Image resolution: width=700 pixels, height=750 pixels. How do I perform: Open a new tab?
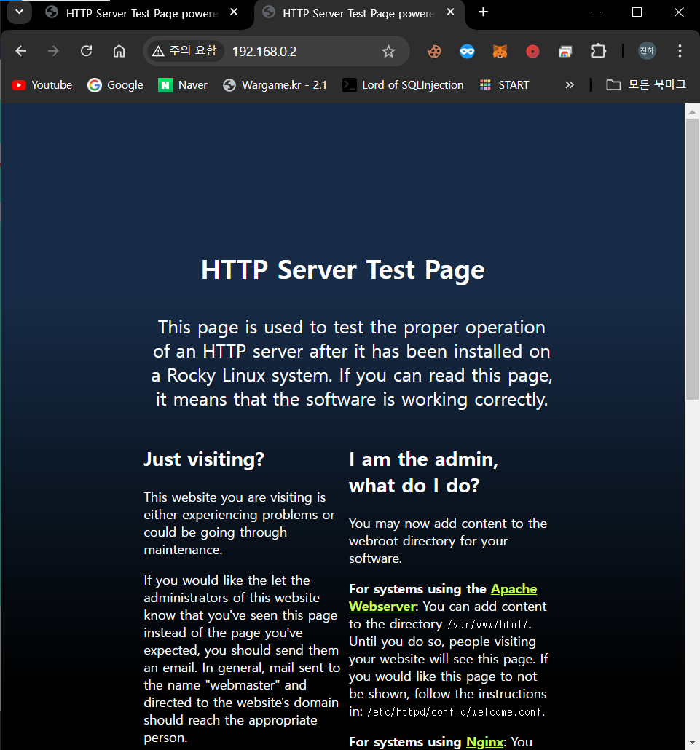pyautogui.click(x=483, y=12)
